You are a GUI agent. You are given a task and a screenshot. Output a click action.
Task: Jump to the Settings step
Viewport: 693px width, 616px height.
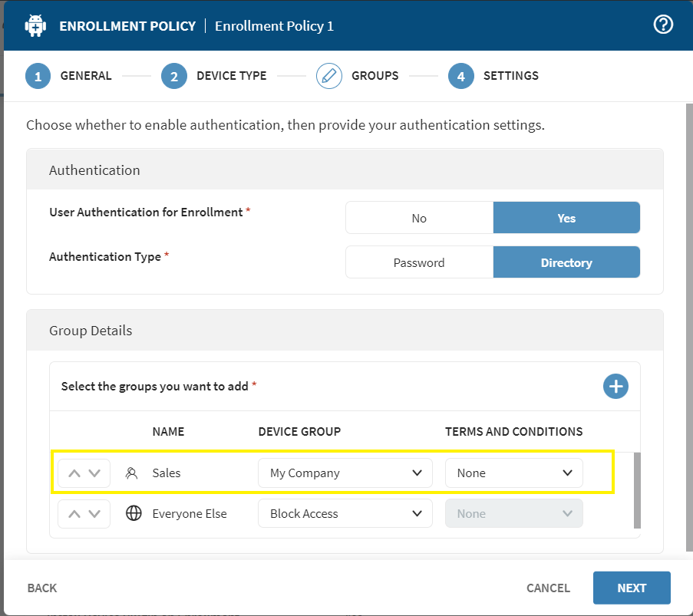(x=461, y=76)
